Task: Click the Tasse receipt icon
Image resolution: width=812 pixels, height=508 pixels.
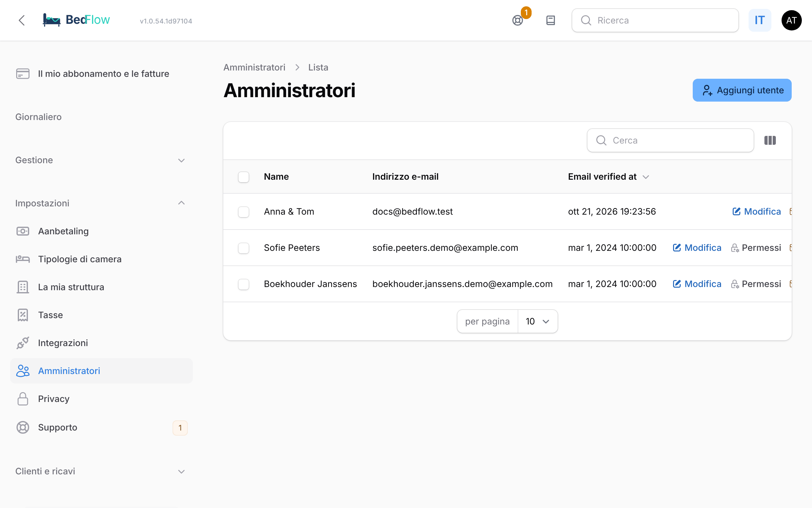Action: (23, 315)
